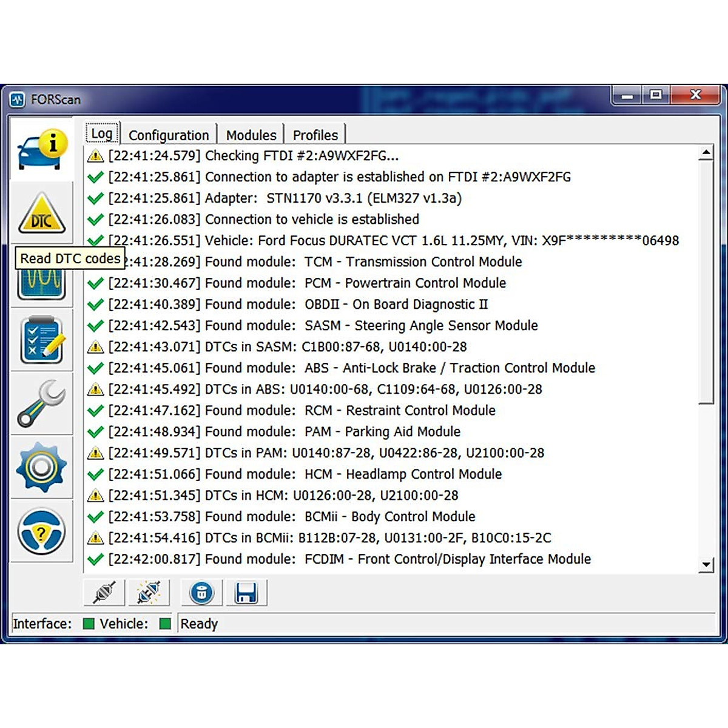Open the steering wheel help section
The width and height of the screenshot is (728, 728).
(x=41, y=532)
